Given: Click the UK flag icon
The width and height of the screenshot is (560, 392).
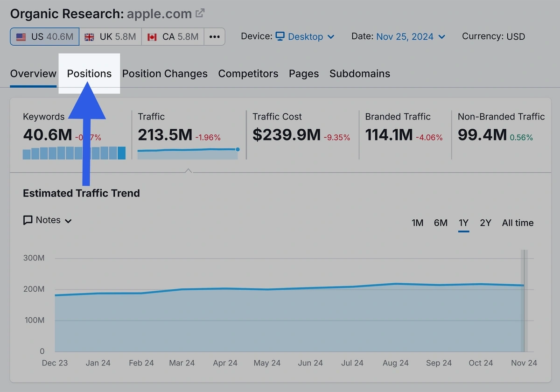Looking at the screenshot, I should click(x=89, y=37).
